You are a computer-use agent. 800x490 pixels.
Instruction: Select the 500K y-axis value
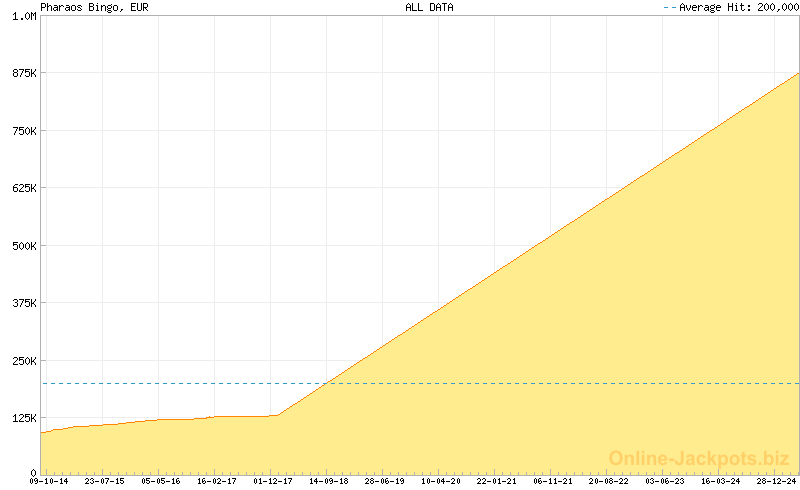point(22,246)
